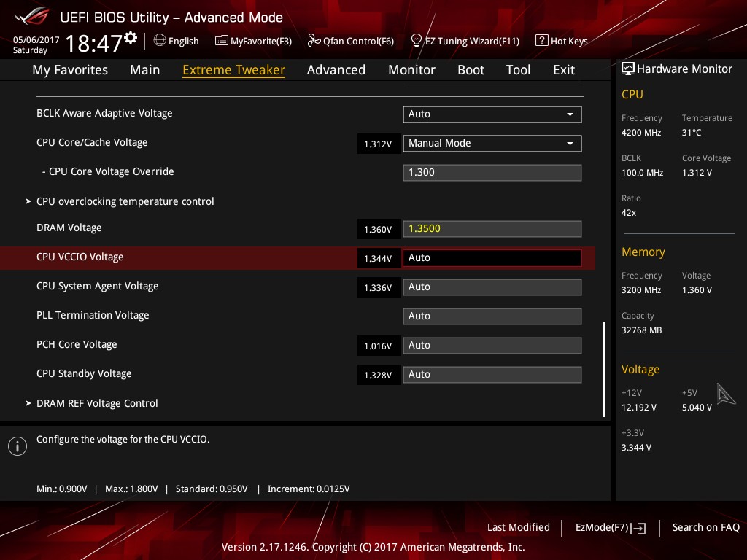Click the CPU VCCIO Voltage input field

pos(492,257)
